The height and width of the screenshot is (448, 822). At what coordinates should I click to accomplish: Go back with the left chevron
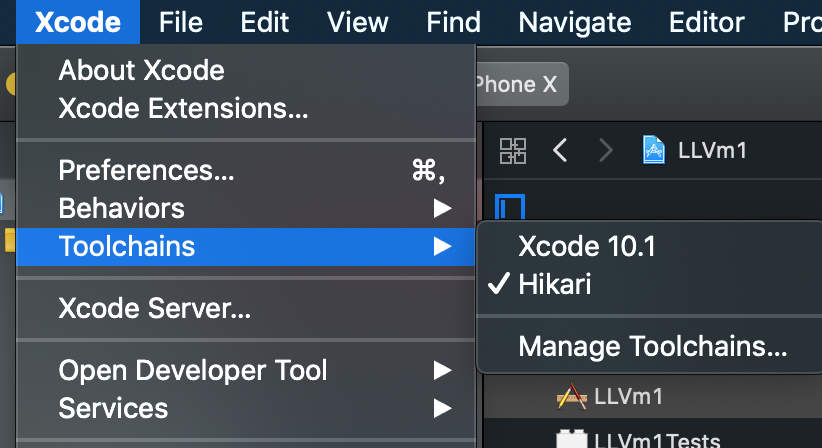(560, 150)
